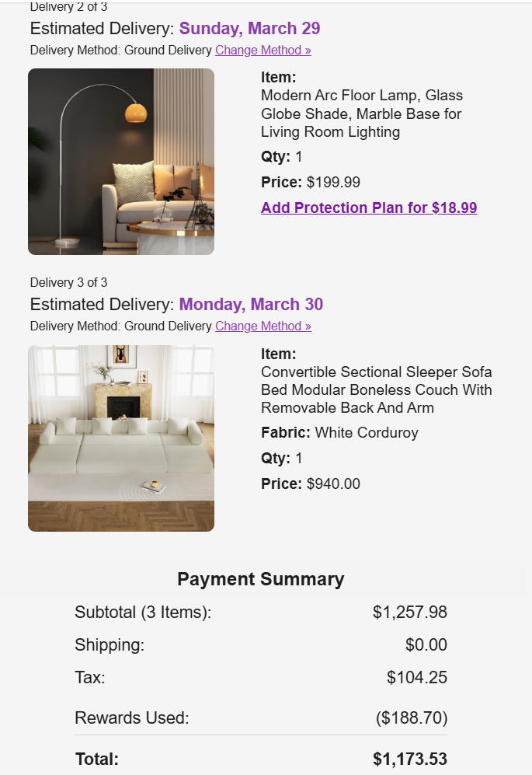This screenshot has height=775, width=532.
Task: Add Protection Plan for $18.99
Action: (x=369, y=208)
